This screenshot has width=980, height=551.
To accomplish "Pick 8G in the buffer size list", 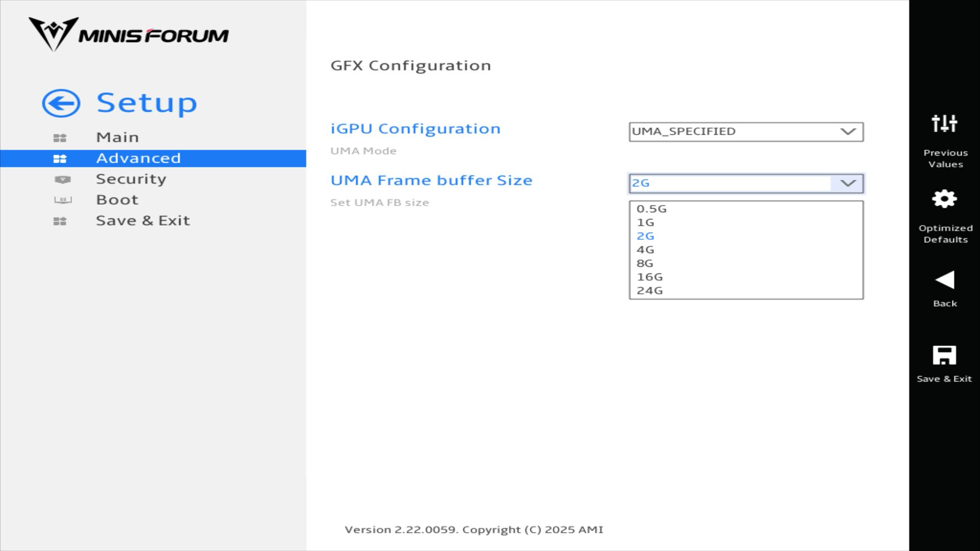I will (x=645, y=263).
